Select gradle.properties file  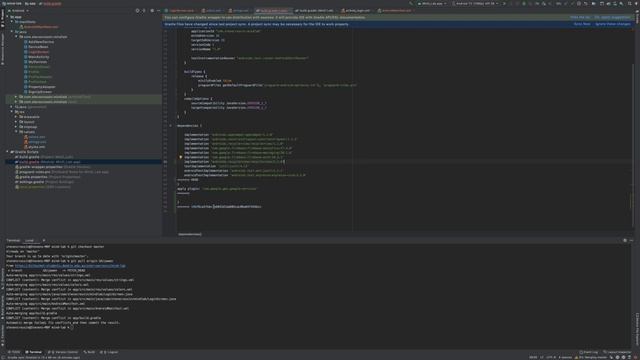pyautogui.click(x=47, y=177)
